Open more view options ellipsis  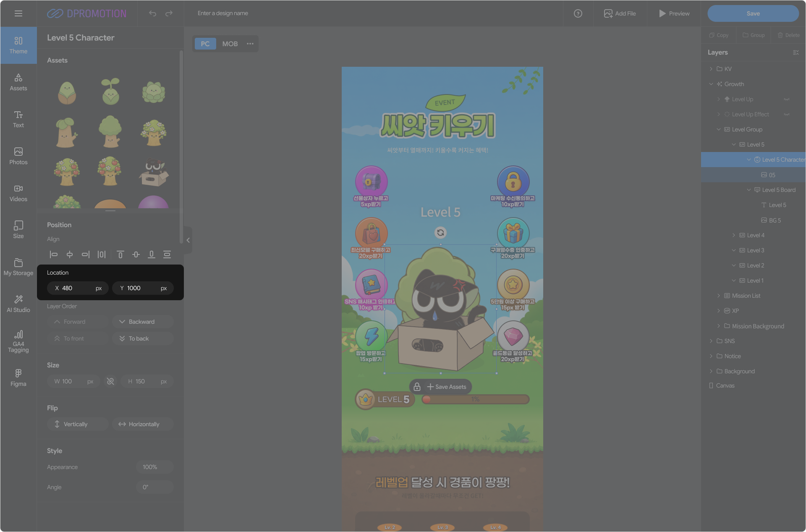click(250, 44)
